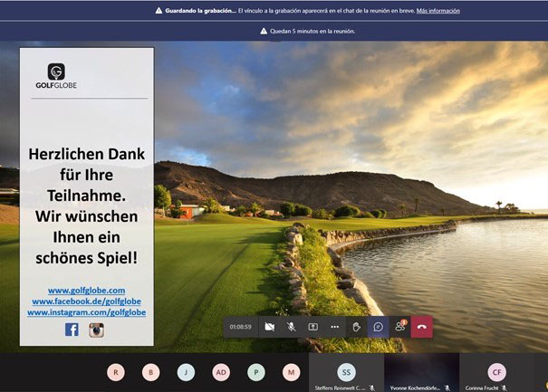Hang up with the red leave button

coord(422,327)
